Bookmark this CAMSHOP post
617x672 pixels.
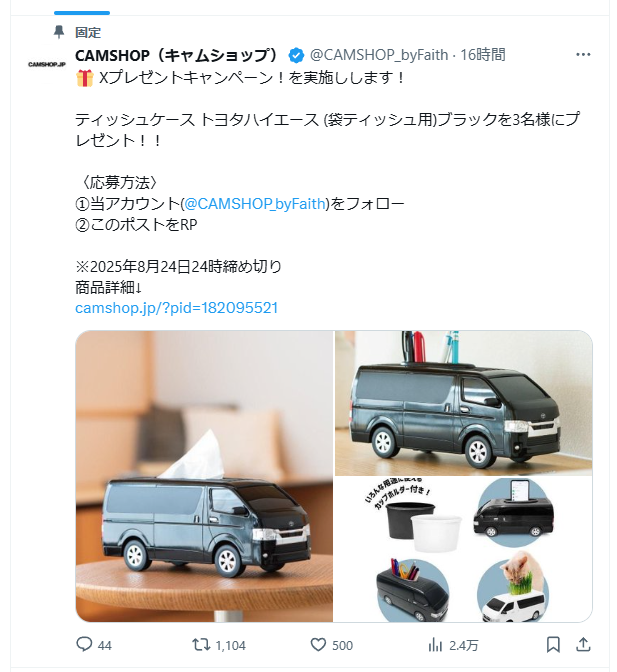553,644
